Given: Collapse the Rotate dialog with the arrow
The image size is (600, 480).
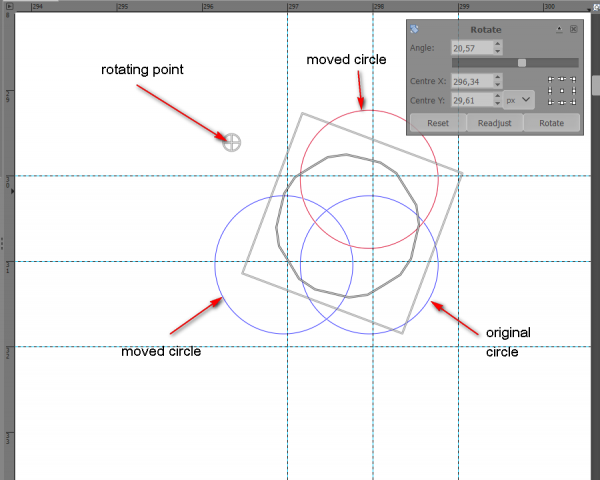Looking at the screenshot, I should click(559, 29).
